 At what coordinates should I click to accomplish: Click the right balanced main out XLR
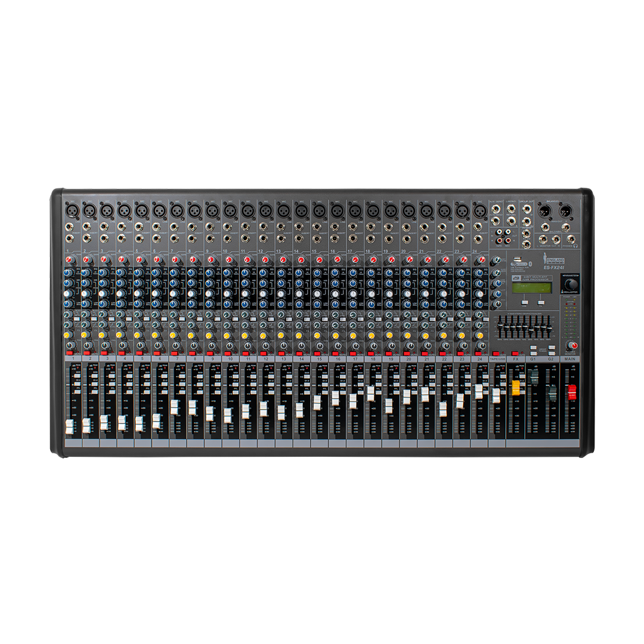tap(565, 212)
